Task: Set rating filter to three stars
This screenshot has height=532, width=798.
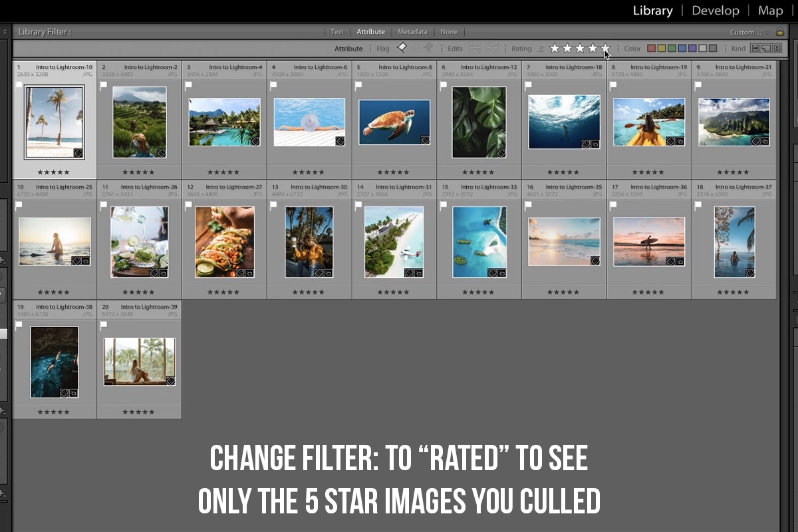Action: click(580, 48)
